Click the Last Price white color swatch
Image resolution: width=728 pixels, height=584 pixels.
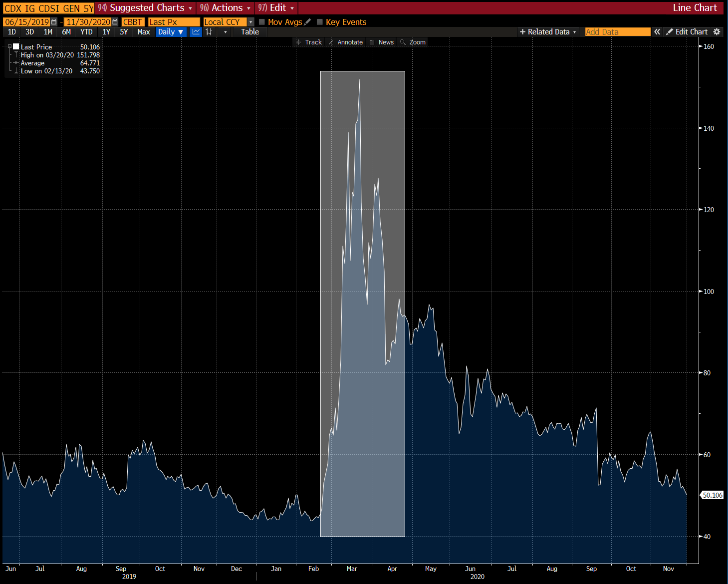16,46
